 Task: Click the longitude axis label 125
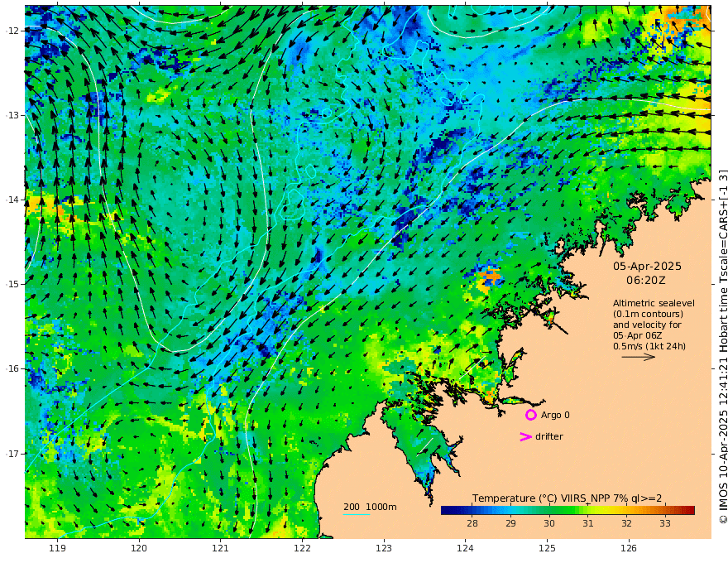tap(547, 549)
